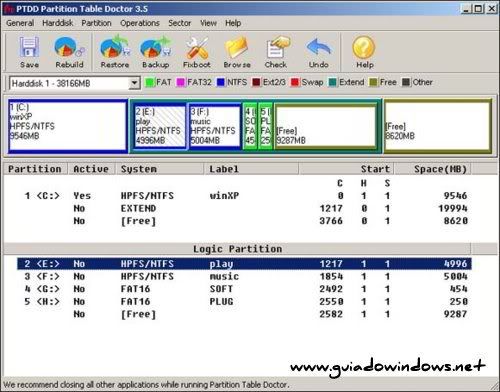This screenshot has width=500, height=392.
Task: Click the olive Free legend swatch
Action: [373, 82]
